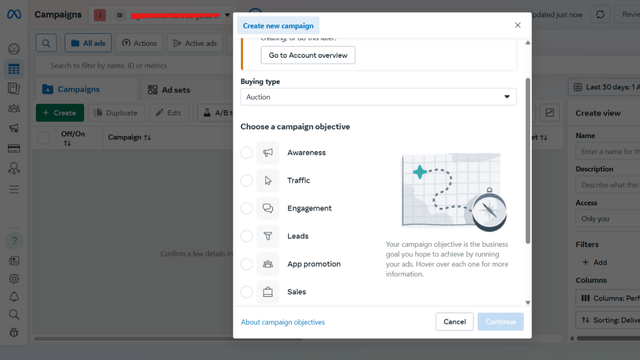Select the Sales objective radio button

[x=247, y=292]
